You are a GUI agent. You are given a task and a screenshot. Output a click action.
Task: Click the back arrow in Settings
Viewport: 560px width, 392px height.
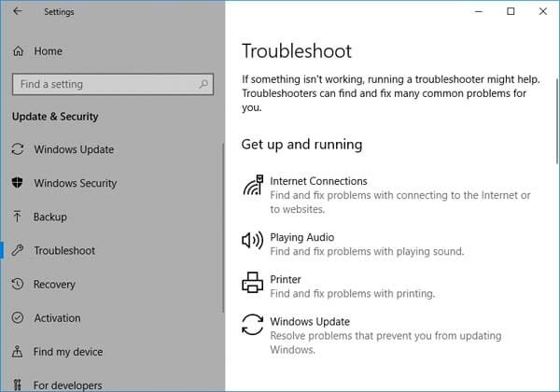[x=18, y=11]
